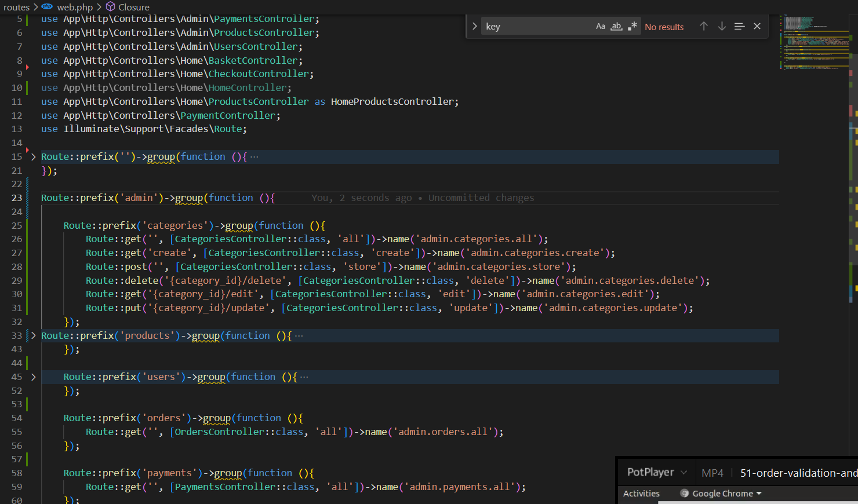Image resolution: width=858 pixels, height=504 pixels.
Task: Click '{category_id}/delete' path on line 29
Action: [x=226, y=281]
